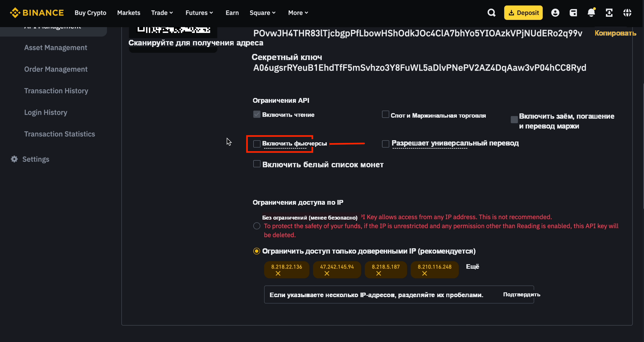Confirm IP addresses with 'Подтвердить'
The height and width of the screenshot is (342, 644).
tap(522, 294)
